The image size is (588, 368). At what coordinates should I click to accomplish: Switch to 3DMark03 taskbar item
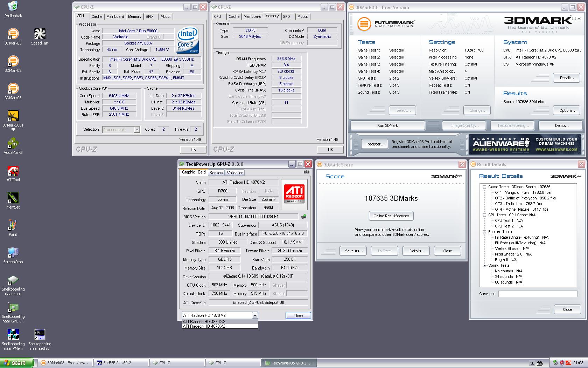[x=65, y=363]
